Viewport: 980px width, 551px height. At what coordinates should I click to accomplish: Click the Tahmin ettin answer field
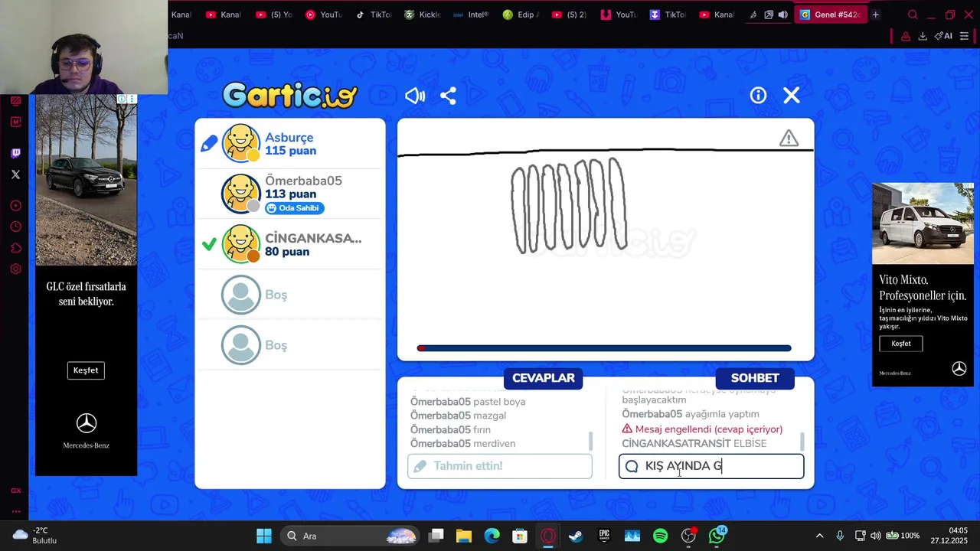(x=500, y=466)
